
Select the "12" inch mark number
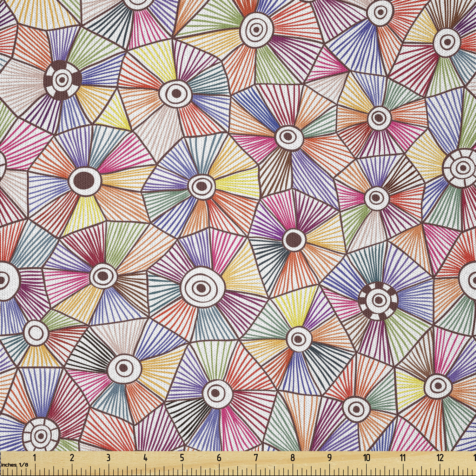point(440,458)
